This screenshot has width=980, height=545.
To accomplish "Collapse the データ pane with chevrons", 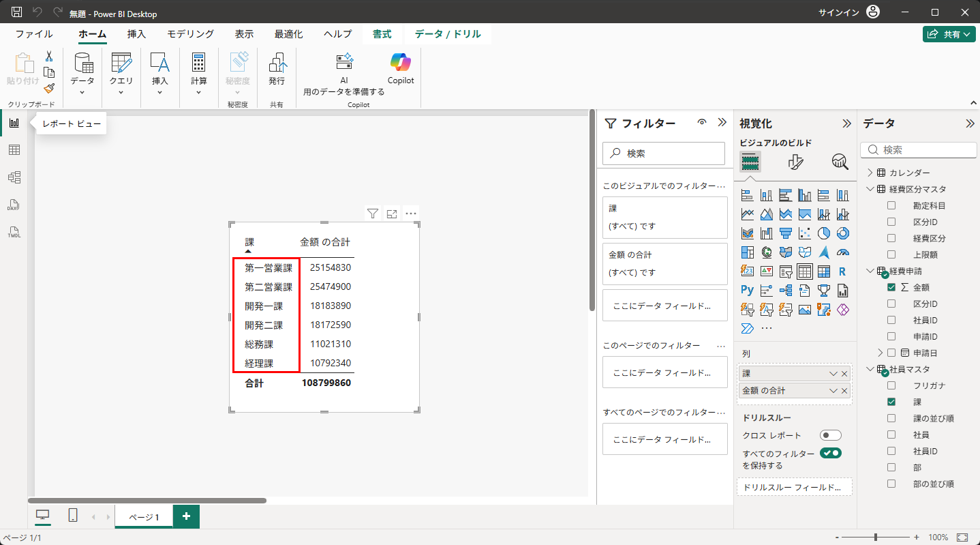I will pyautogui.click(x=970, y=123).
